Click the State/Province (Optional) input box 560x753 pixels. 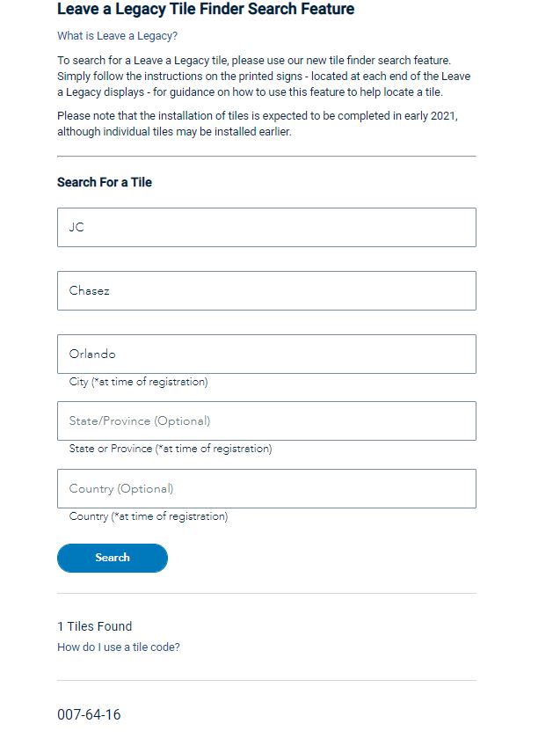266,420
